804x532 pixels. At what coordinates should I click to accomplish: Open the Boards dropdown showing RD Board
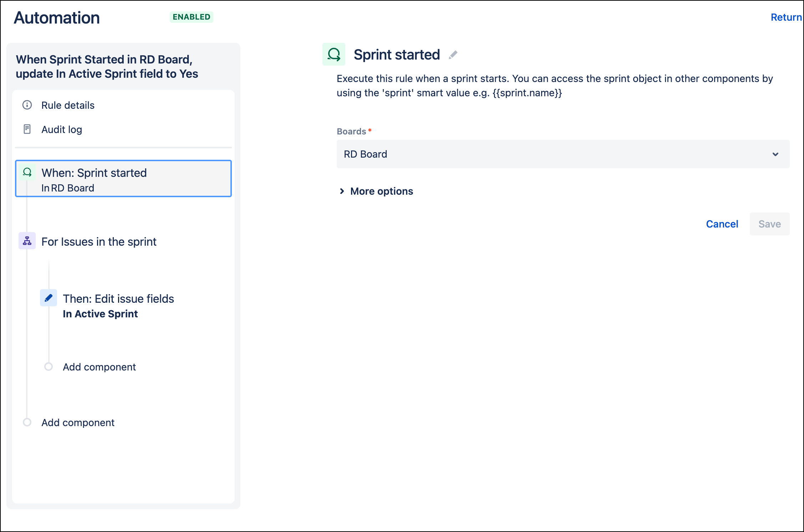click(563, 154)
